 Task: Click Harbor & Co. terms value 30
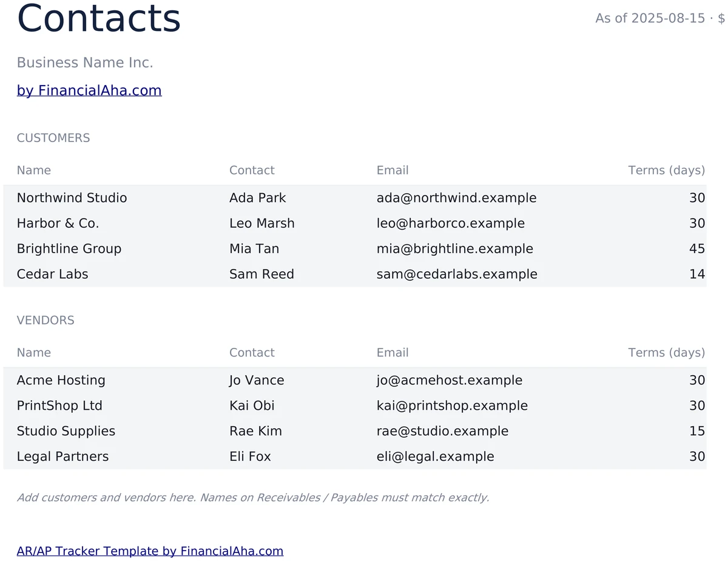697,223
